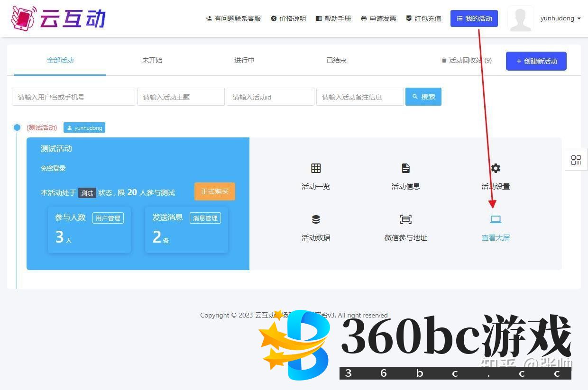Screen dimensions: 588x390
Task: Switch to the 未开始 tab
Action: coord(152,60)
